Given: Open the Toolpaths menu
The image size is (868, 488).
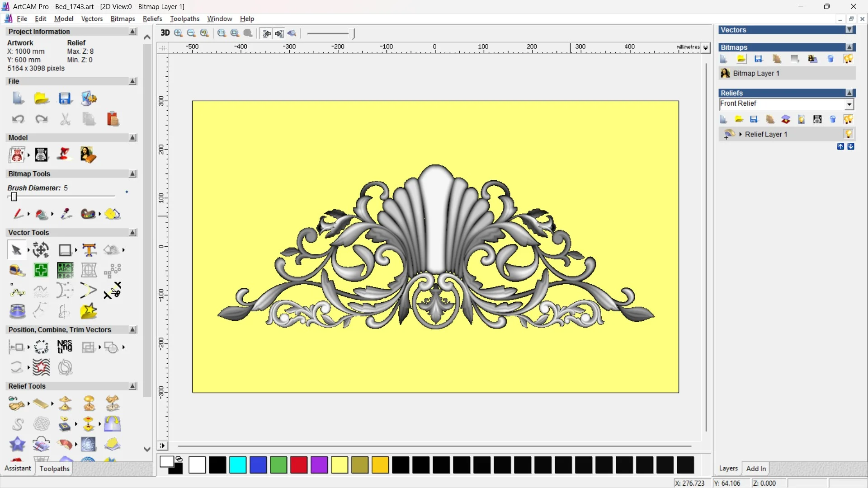Looking at the screenshot, I should coord(184,19).
